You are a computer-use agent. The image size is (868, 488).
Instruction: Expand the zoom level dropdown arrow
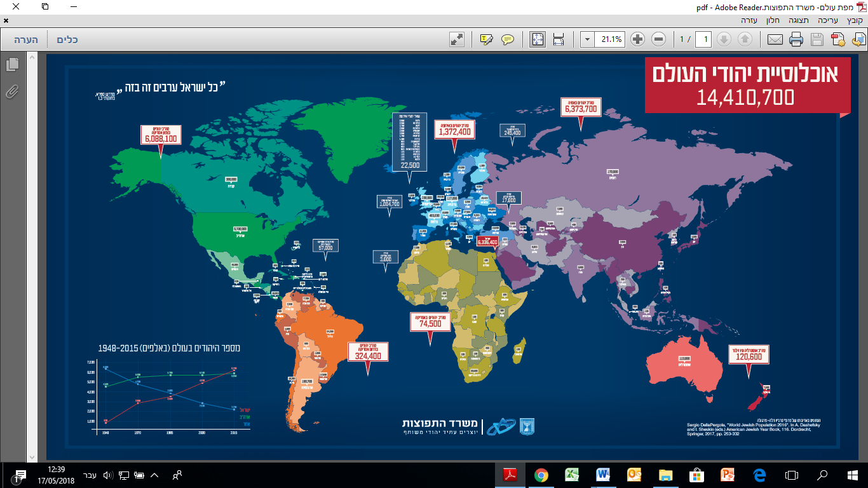[x=587, y=39]
